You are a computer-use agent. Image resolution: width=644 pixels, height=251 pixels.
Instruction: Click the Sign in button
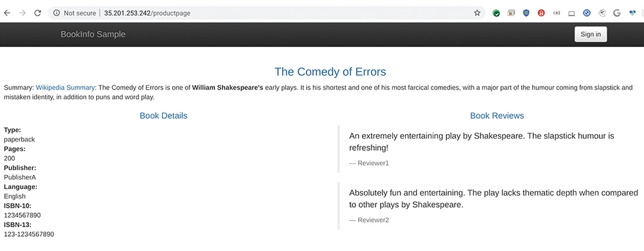click(x=591, y=34)
